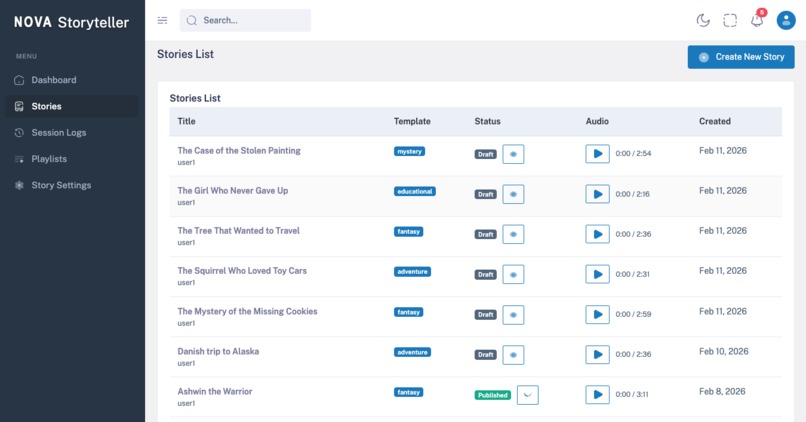Toggle publish eye for The Tree That Wanted to Travel
806x422 pixels.
click(x=513, y=234)
